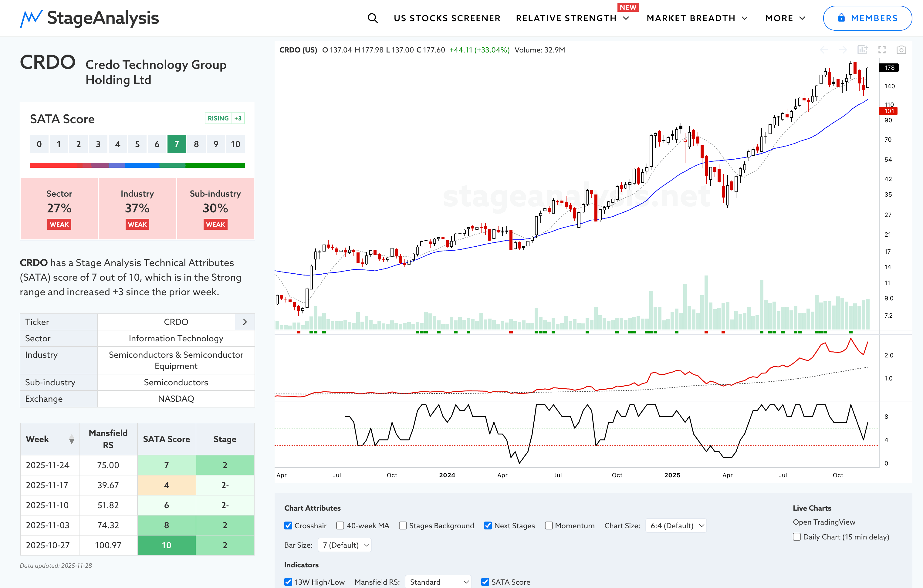Click the chart forward arrow icon

point(843,50)
